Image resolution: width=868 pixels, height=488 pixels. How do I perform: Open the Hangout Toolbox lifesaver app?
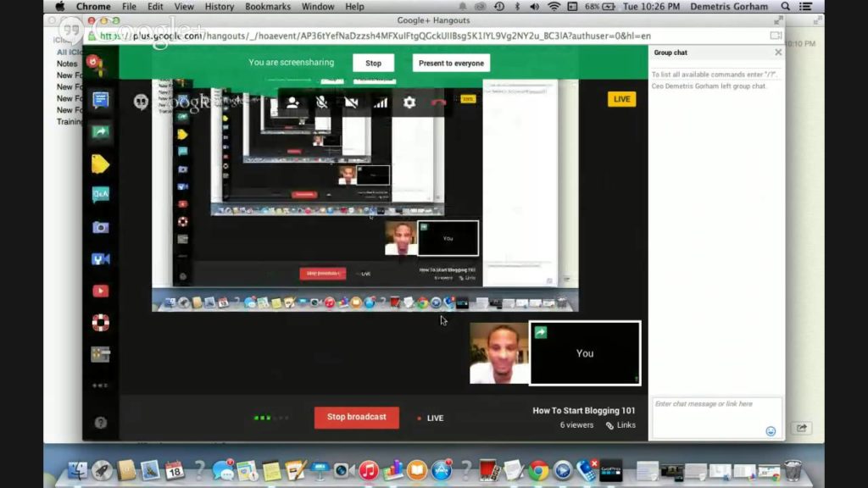point(100,323)
